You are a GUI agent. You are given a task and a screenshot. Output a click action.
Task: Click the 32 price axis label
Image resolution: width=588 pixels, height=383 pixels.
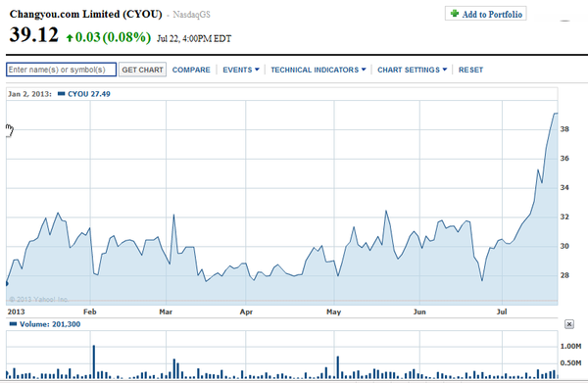(564, 217)
